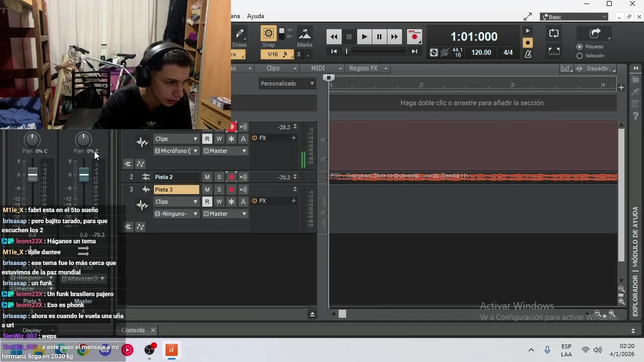This screenshot has width=644, height=362.
Task: Edit the 120.00 tempo value
Action: [x=481, y=52]
